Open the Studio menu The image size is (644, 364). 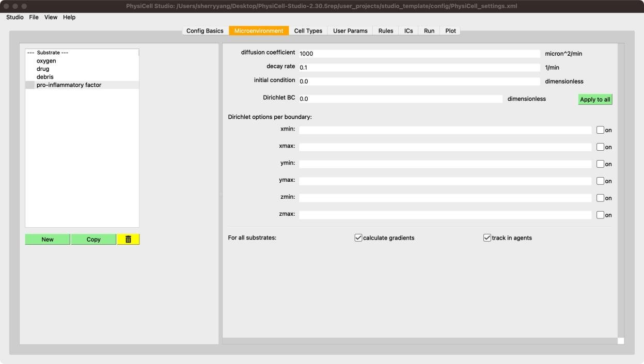coord(14,17)
